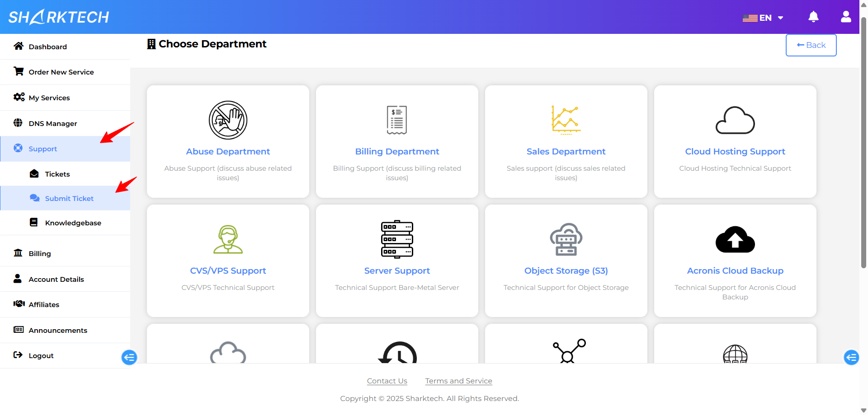Open Dashboard from the sidebar
This screenshot has height=415, width=868.
point(65,47)
